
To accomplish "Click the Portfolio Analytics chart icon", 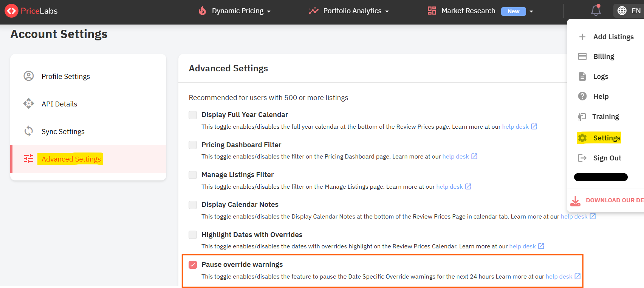I will coord(314,11).
